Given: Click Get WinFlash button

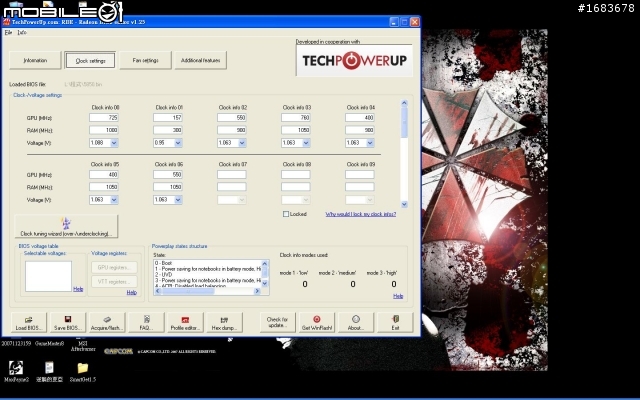Looking at the screenshot, I should click(317, 322).
